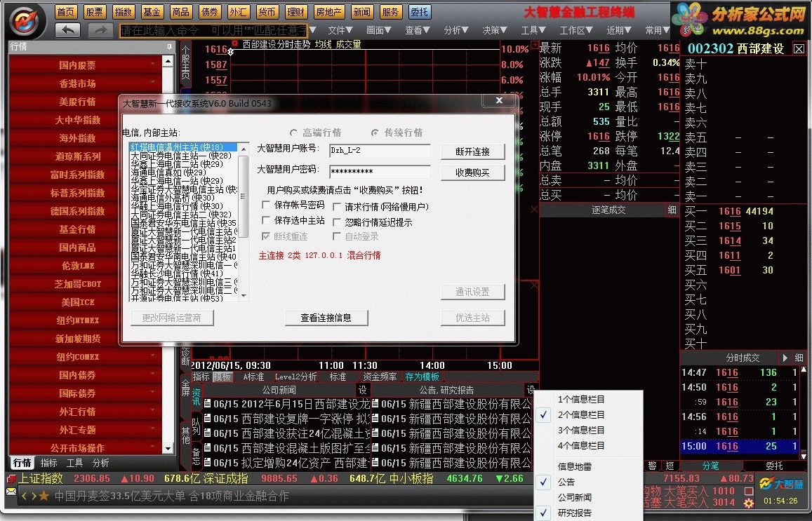Click the round 大智慧 logo button
Screen dimensions: 812x521
[x=27, y=21]
